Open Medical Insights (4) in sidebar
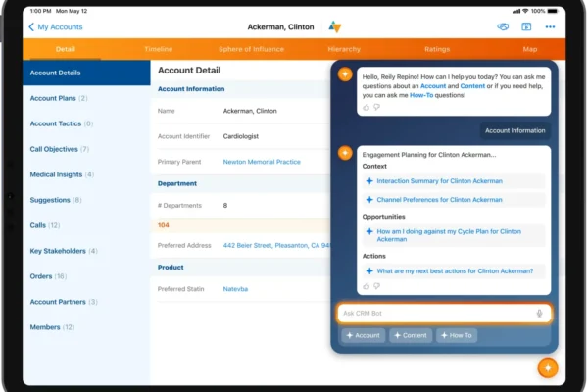This screenshot has height=392, width=588. tap(62, 174)
